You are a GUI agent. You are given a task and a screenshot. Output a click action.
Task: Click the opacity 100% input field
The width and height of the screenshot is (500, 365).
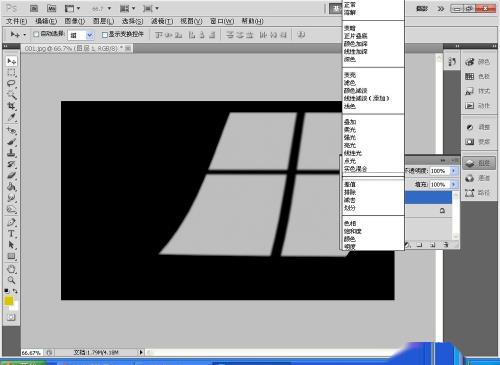(x=440, y=171)
